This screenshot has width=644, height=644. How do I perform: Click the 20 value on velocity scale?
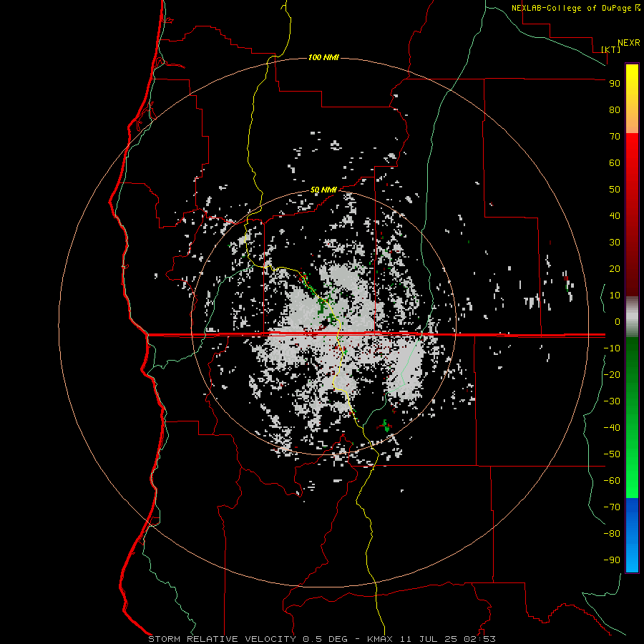click(x=615, y=268)
